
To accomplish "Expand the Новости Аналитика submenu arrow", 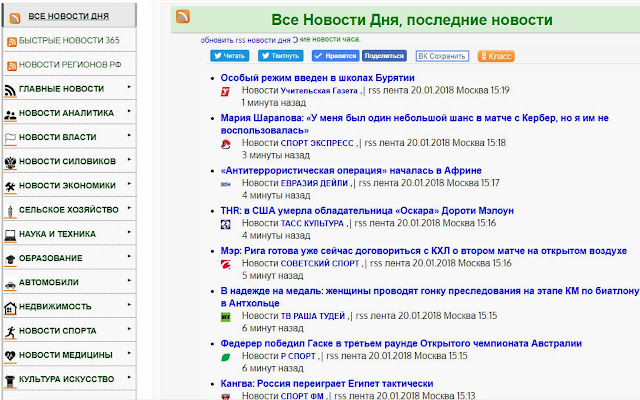I will (x=129, y=111).
